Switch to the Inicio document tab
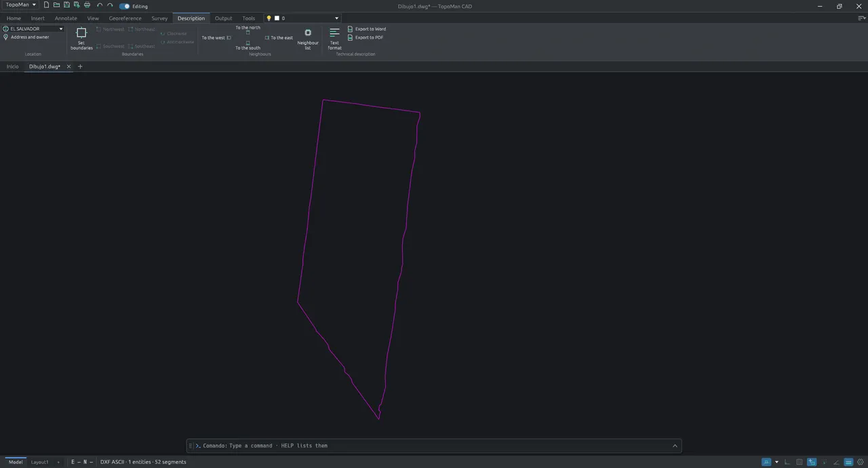Viewport: 868px width, 468px height. click(12, 66)
